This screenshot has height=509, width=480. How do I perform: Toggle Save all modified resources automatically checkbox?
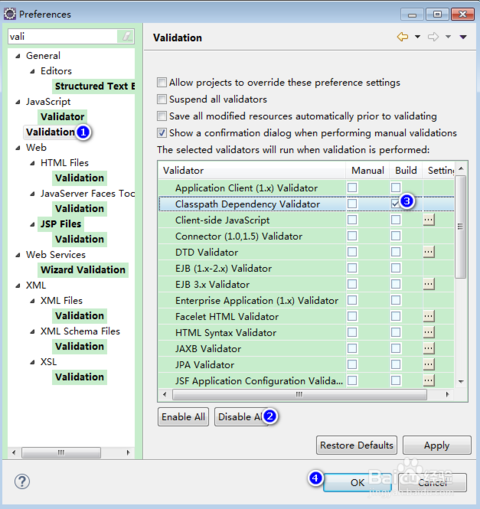click(162, 116)
